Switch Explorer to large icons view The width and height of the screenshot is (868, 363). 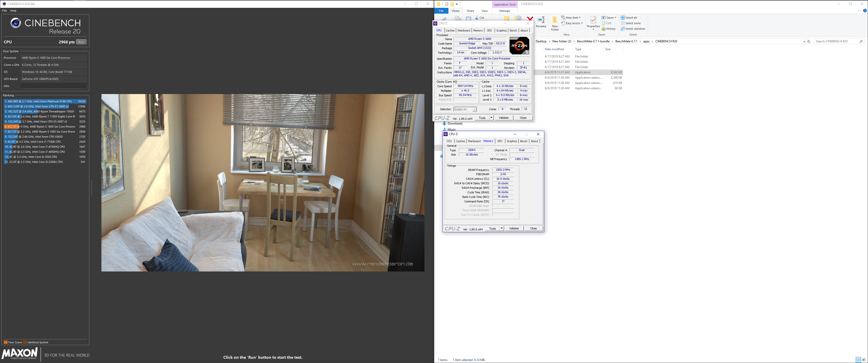pos(864,360)
